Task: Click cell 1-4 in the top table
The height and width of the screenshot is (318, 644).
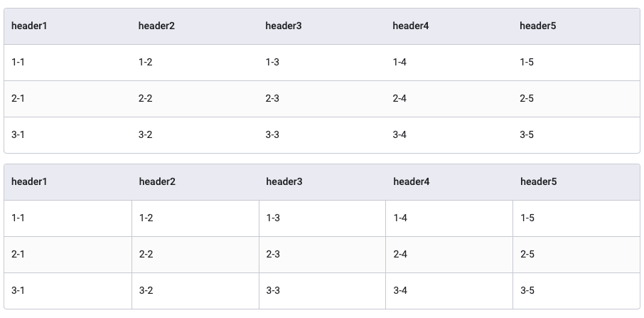Action: [x=399, y=63]
